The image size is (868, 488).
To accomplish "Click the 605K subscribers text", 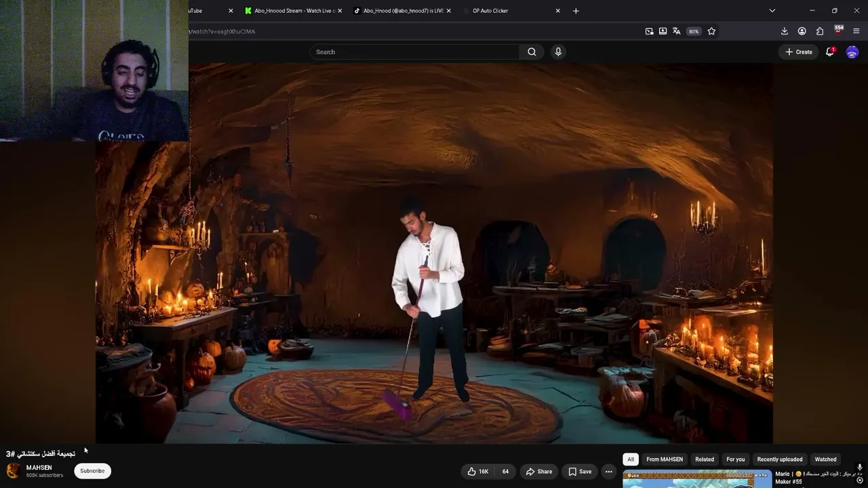I will tap(45, 476).
